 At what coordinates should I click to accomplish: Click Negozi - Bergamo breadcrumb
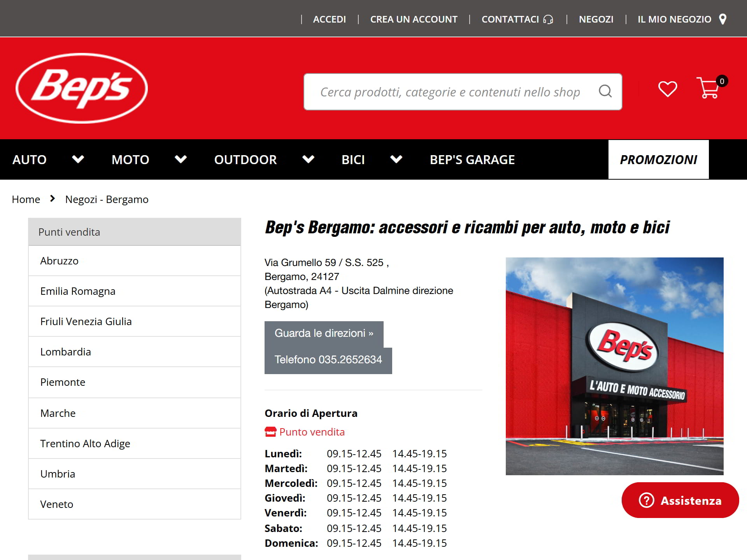point(107,199)
